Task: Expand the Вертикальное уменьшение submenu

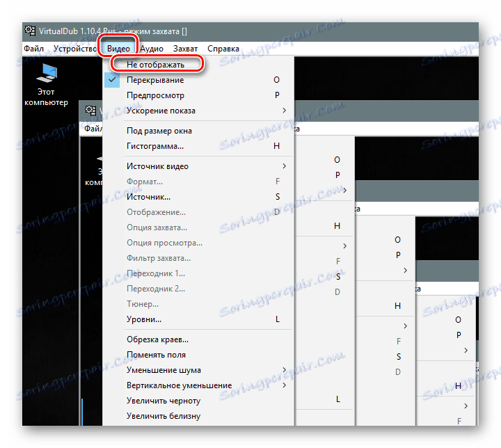Action: pyautogui.click(x=198, y=385)
